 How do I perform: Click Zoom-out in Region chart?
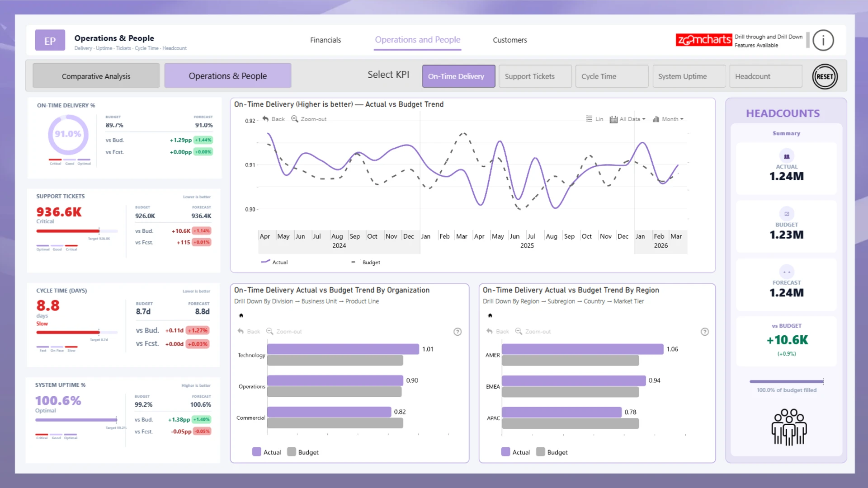pos(533,331)
